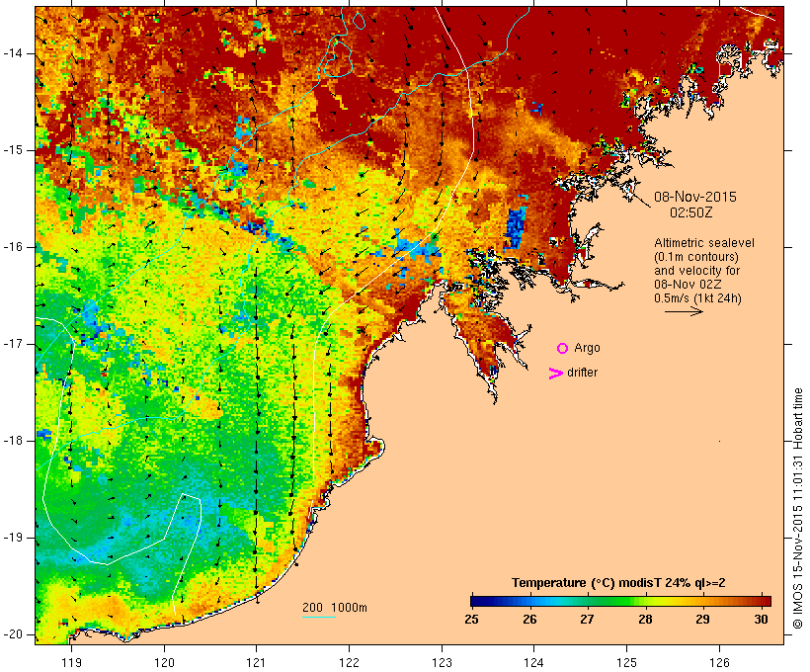Click the longitude axis label '122'
Viewport: 810px width, 672px height.
[349, 662]
